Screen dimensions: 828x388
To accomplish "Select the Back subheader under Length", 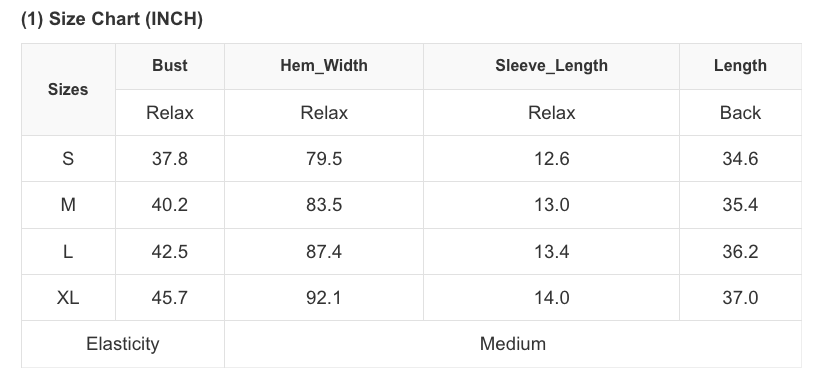I will (x=740, y=112).
